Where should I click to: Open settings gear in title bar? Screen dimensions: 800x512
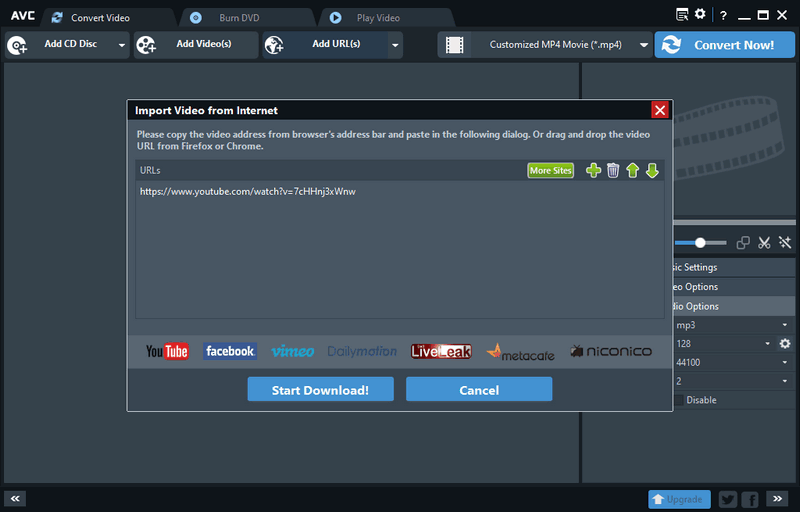point(700,14)
